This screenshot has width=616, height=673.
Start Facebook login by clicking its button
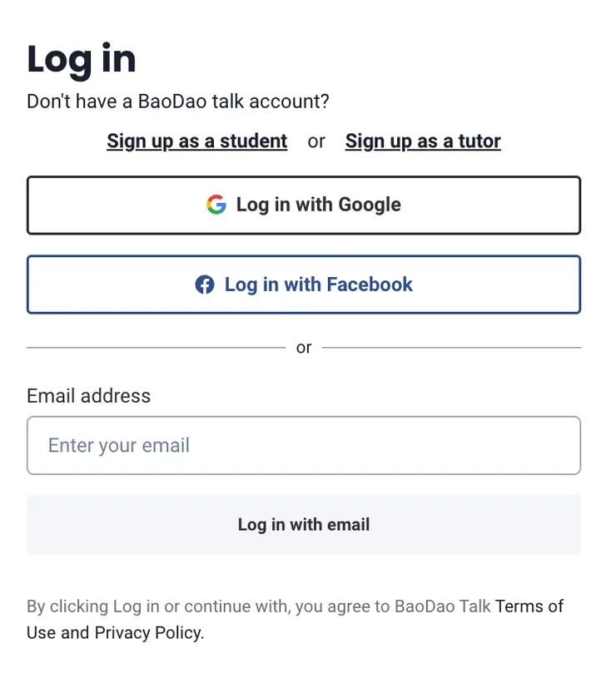[304, 284]
